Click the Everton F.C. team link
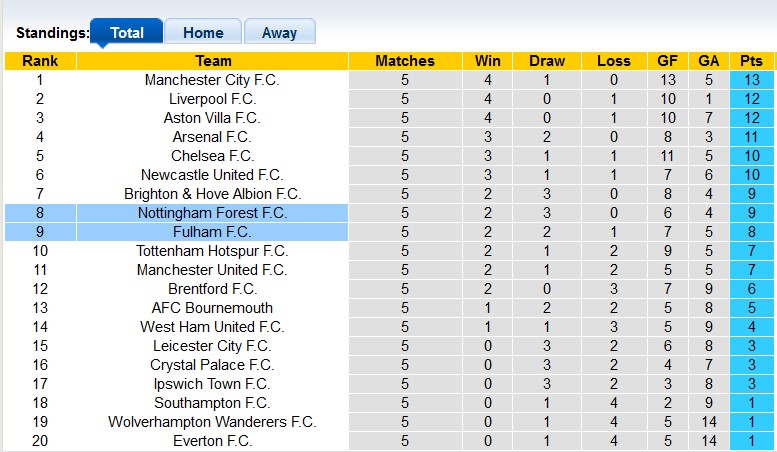The width and height of the screenshot is (777, 452). tap(212, 441)
